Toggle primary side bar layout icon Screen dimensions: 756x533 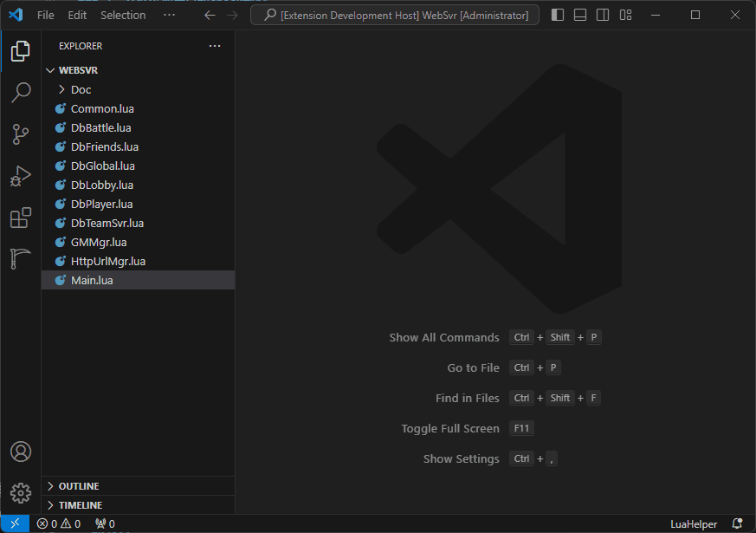pos(558,15)
